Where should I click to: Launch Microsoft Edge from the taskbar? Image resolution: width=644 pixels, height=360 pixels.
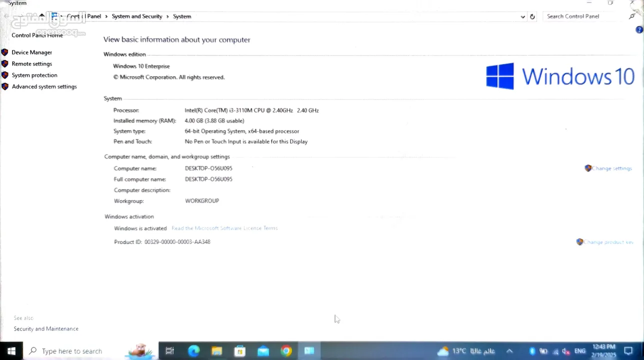click(x=193, y=351)
